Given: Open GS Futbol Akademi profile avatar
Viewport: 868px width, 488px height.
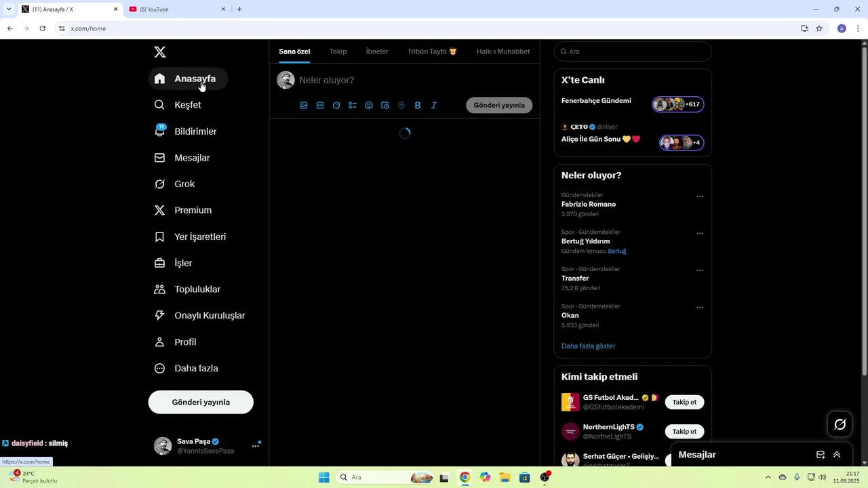Looking at the screenshot, I should pyautogui.click(x=571, y=403).
